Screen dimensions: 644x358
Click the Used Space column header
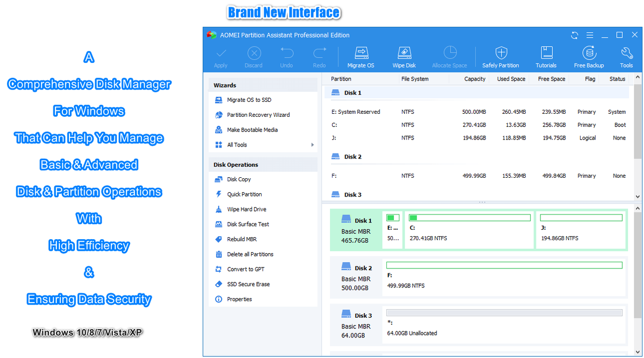[x=511, y=79]
